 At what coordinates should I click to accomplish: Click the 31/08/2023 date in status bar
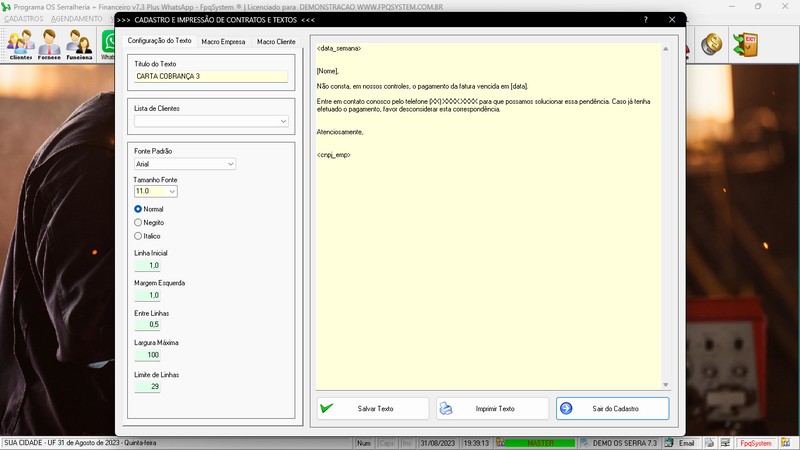pos(437,443)
